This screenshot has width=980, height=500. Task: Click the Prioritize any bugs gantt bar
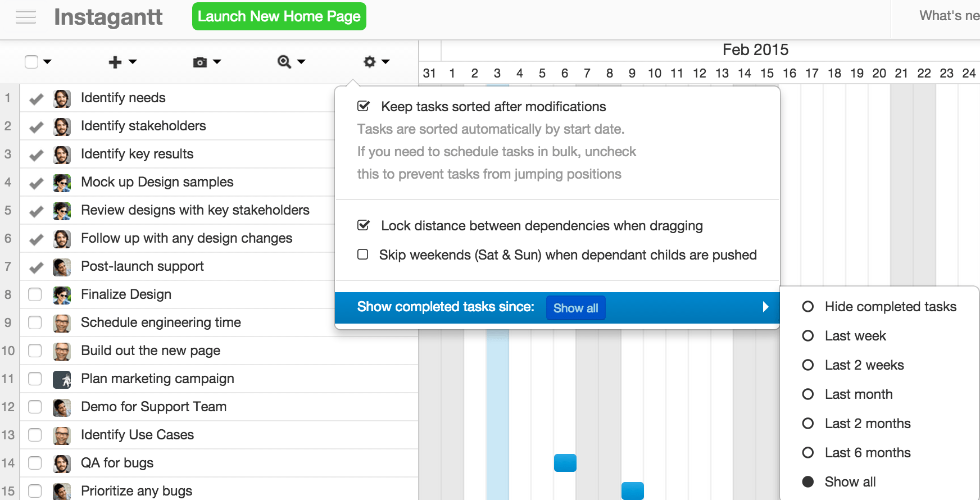coord(633,491)
